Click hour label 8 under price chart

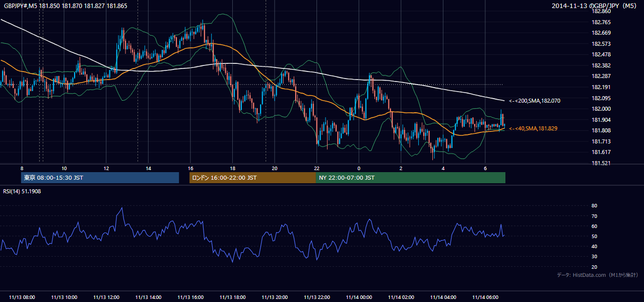point(22,168)
